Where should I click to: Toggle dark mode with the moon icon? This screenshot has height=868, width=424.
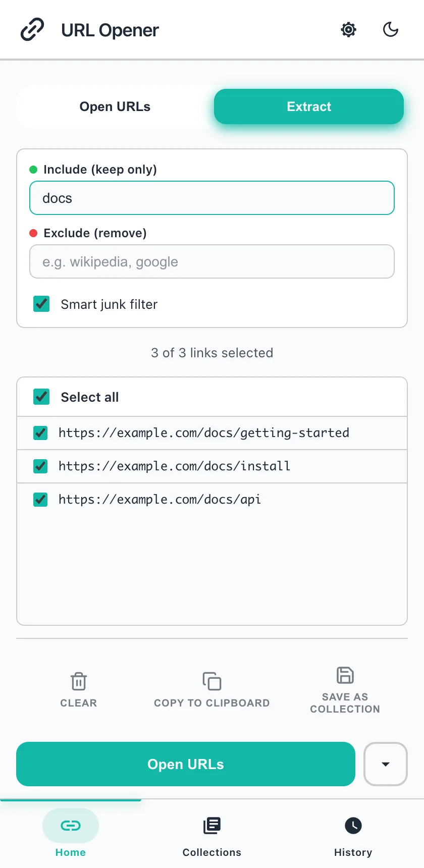tap(391, 30)
